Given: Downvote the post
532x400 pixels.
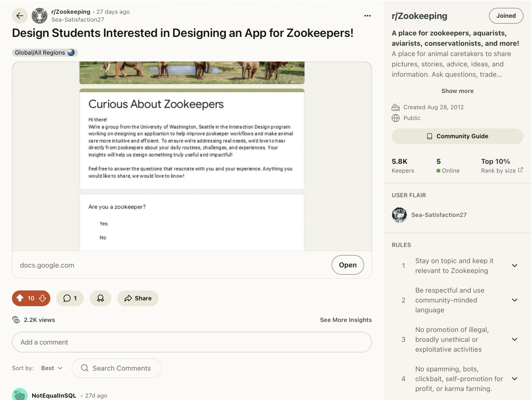Looking at the screenshot, I should [43, 298].
